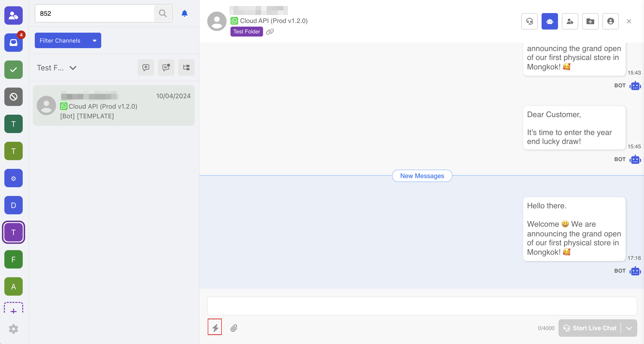Open the notifications bell
This screenshot has height=344, width=644.
(x=184, y=13)
